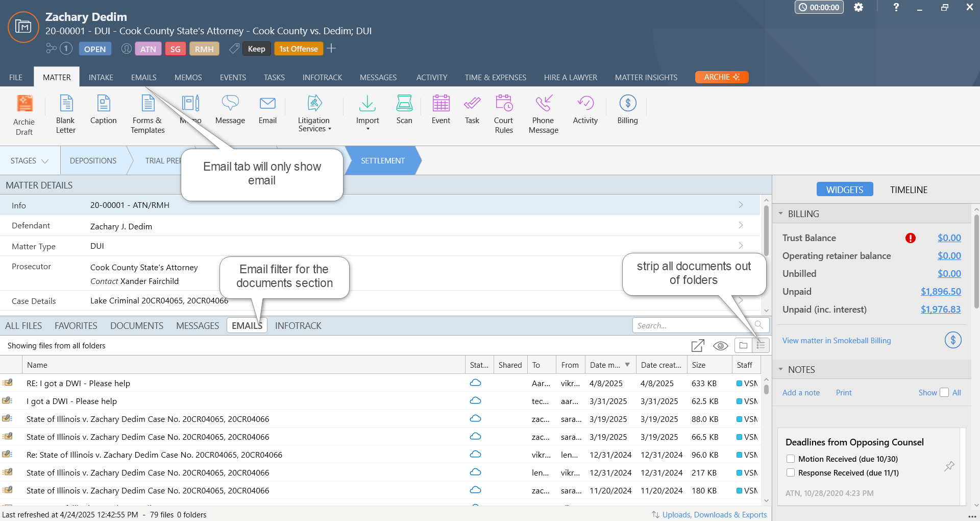Create a new Email

[267, 110]
